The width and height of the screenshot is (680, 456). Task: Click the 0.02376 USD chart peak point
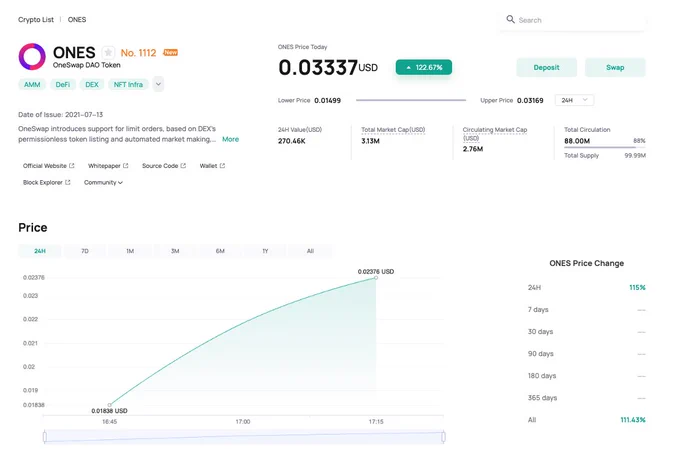point(376,278)
